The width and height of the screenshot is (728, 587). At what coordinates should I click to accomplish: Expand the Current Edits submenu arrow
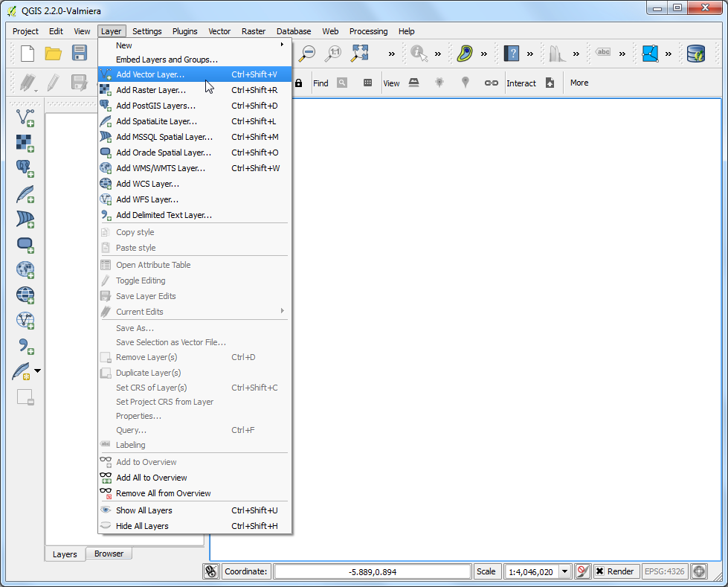pyautogui.click(x=282, y=311)
